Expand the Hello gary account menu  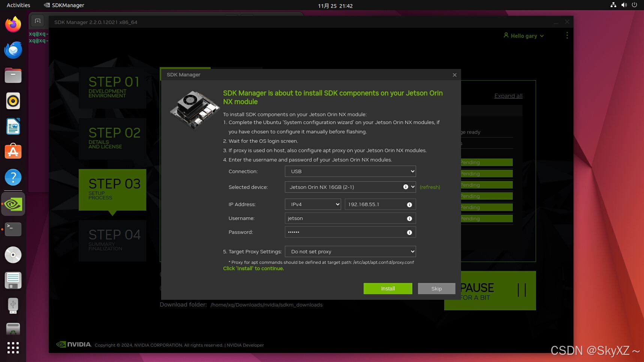524,36
